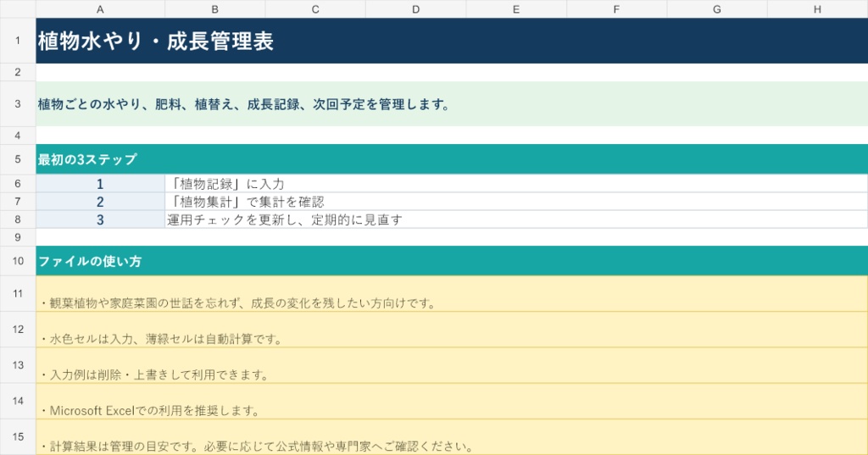Select column E header
Viewport: 868px width, 455px height.
(516, 8)
